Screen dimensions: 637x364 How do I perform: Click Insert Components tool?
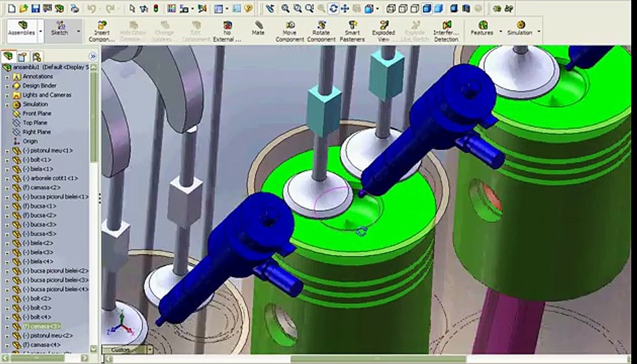pyautogui.click(x=102, y=31)
